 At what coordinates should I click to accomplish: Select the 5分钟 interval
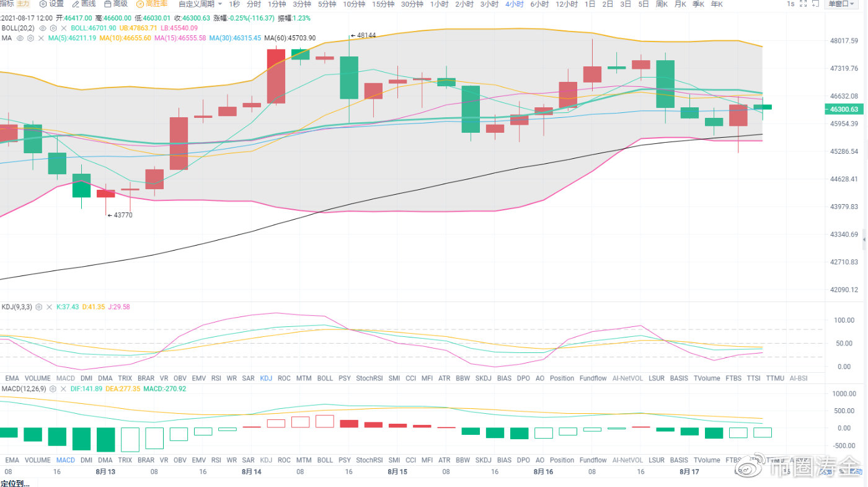327,4
